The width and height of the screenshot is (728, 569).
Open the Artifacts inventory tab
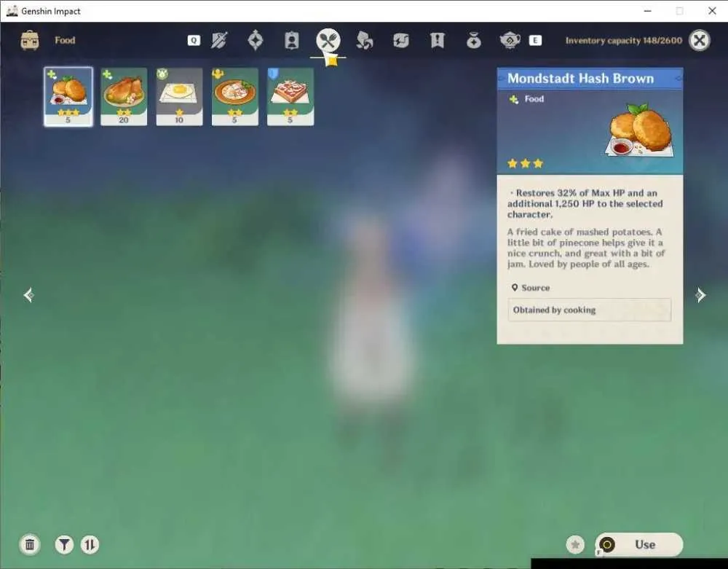tap(256, 40)
